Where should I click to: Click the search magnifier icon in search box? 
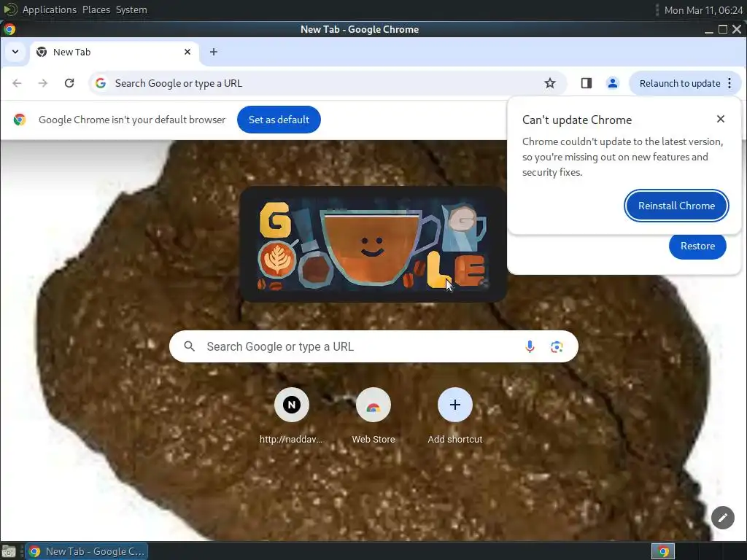coord(189,346)
